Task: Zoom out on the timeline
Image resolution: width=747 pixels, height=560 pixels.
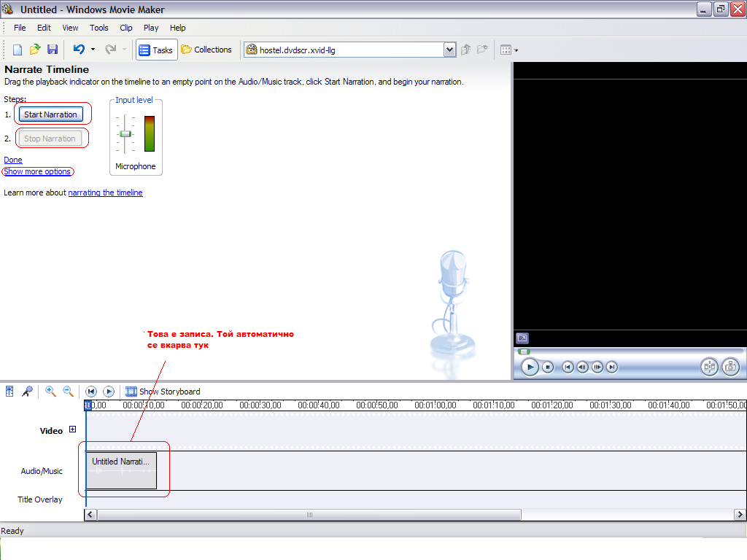Action: (68, 392)
